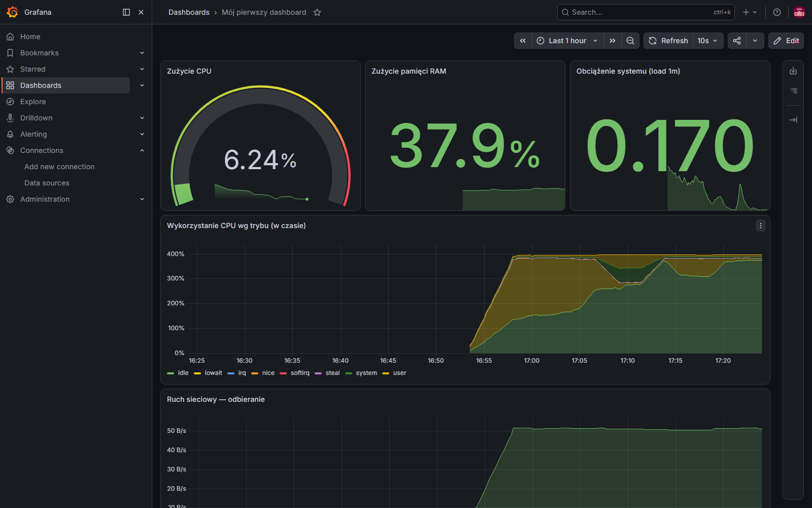
Task: Open the 10s refresh interval dropdown
Action: click(x=707, y=41)
